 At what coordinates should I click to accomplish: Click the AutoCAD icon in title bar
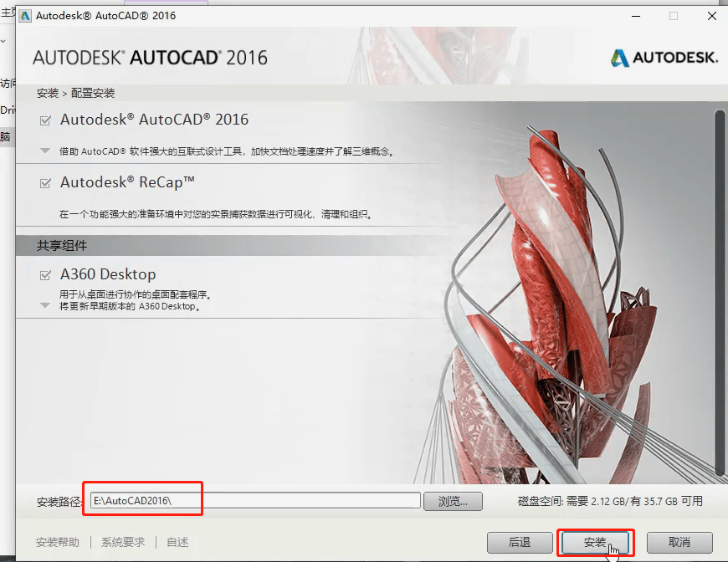pyautogui.click(x=24, y=16)
